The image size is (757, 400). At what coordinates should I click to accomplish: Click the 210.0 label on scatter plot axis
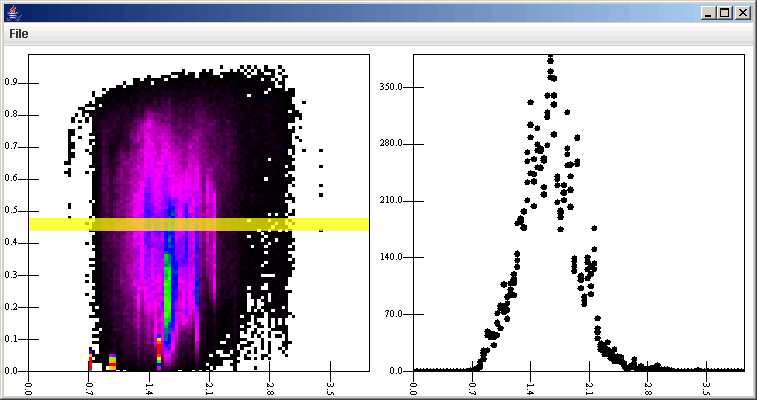(x=390, y=200)
